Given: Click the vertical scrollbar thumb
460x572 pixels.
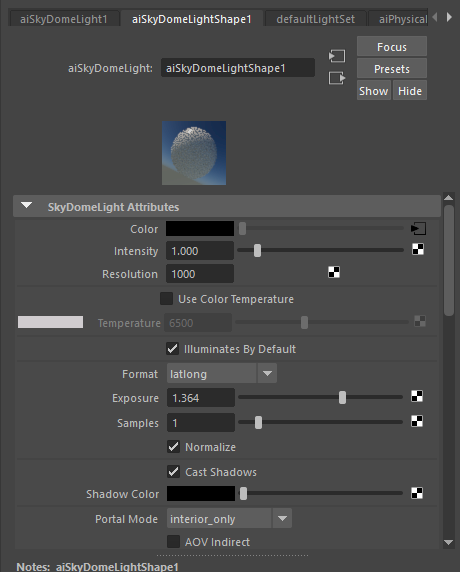Looking at the screenshot, I should click(449, 260).
